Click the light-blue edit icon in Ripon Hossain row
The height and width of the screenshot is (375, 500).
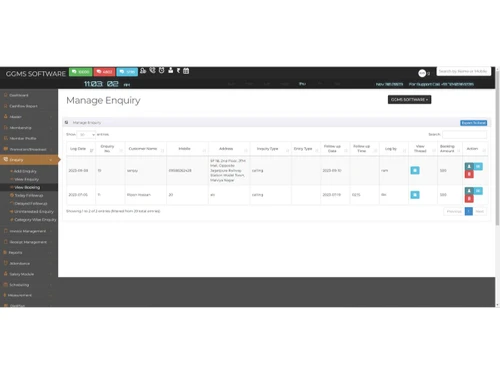point(478,191)
